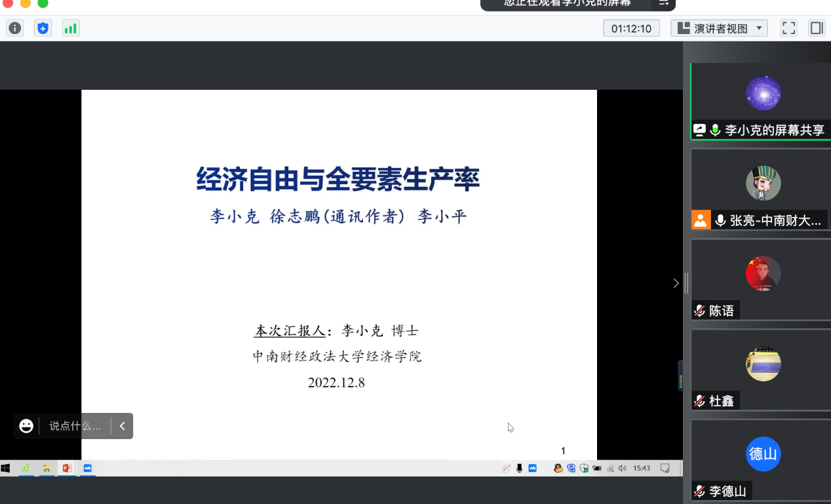831x504 pixels.
Task: Toggle the side panel layout icon
Action: coord(817,28)
